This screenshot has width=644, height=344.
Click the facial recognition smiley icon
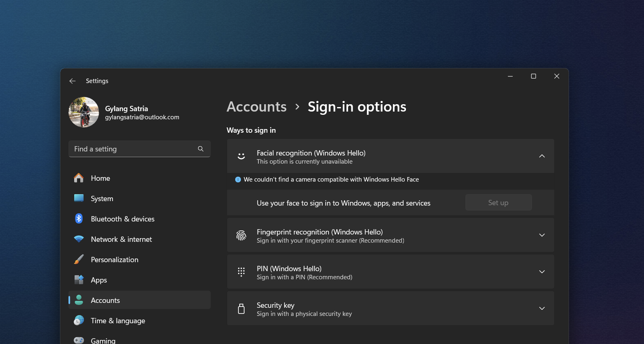(241, 156)
